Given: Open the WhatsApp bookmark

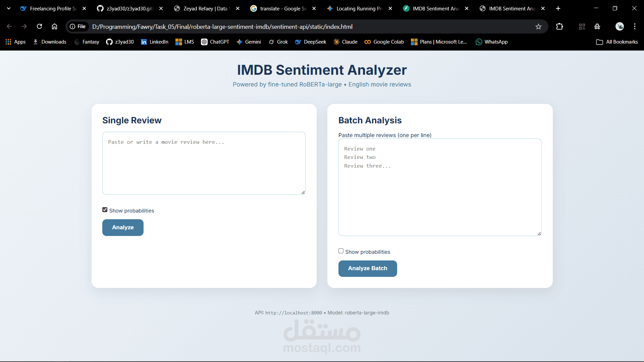Looking at the screenshot, I should click(x=492, y=42).
